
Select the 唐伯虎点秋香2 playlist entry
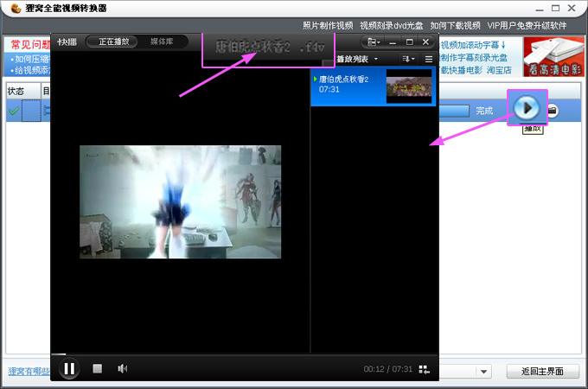click(x=373, y=86)
